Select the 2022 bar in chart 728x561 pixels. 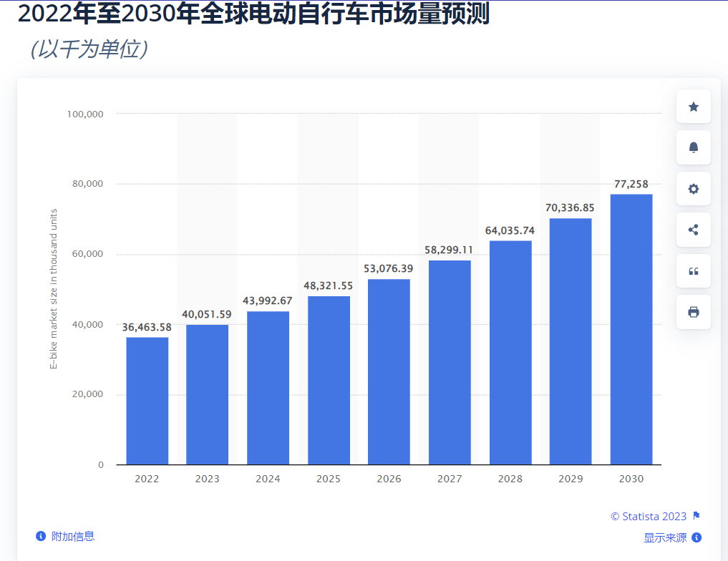pos(147,401)
